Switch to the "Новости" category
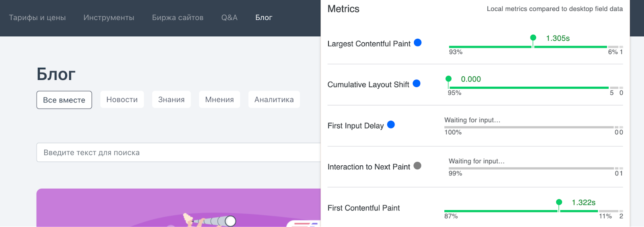This screenshot has width=644, height=227. 122,100
